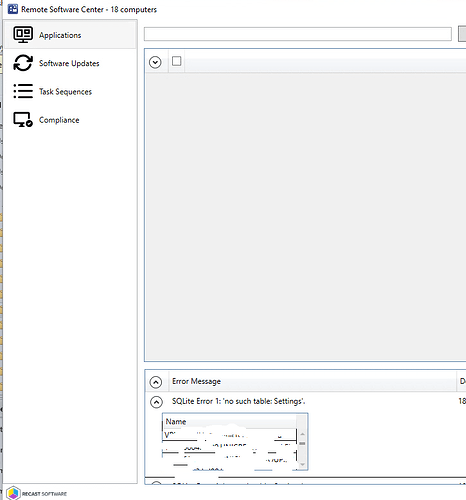466x500 pixels.
Task: Select the Compliance section
Action: point(70,120)
